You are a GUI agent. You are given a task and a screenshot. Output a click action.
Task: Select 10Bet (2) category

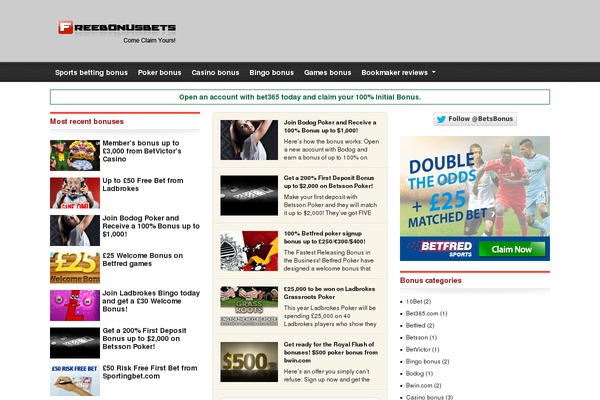pyautogui.click(x=418, y=302)
